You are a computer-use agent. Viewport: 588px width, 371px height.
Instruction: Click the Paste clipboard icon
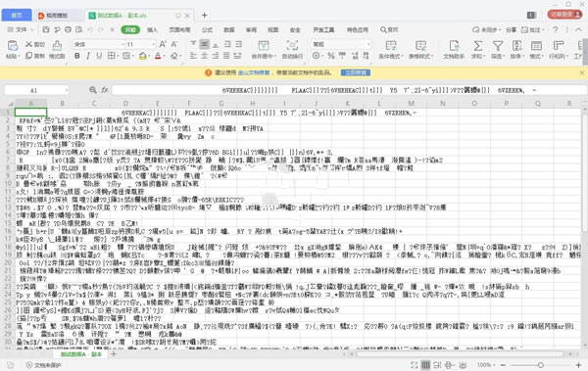pos(13,46)
